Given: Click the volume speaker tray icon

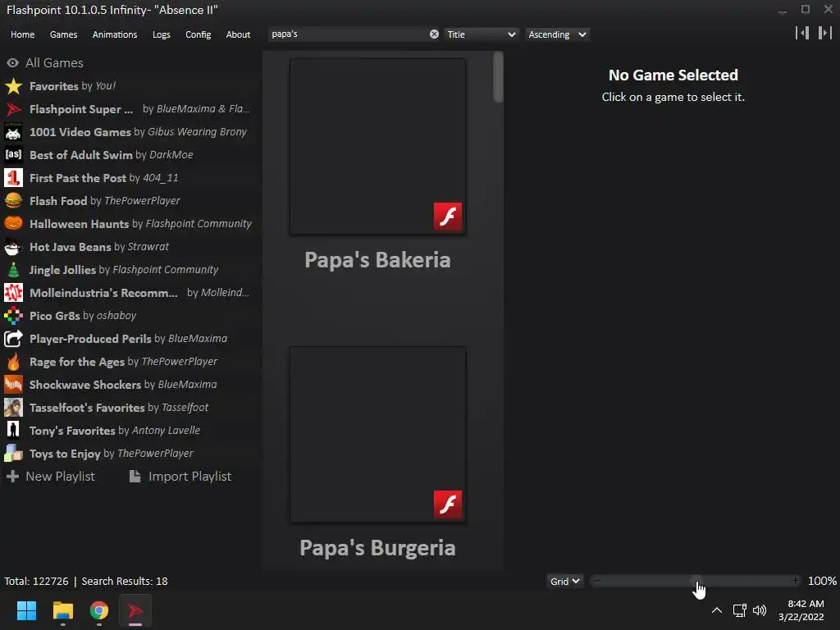Looking at the screenshot, I should click(760, 610).
